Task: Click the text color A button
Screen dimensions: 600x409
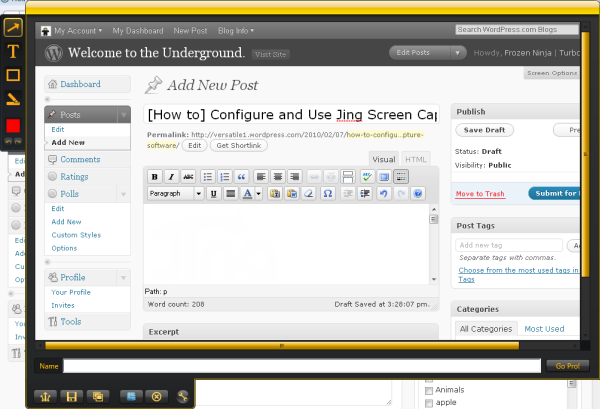Action: (248, 194)
